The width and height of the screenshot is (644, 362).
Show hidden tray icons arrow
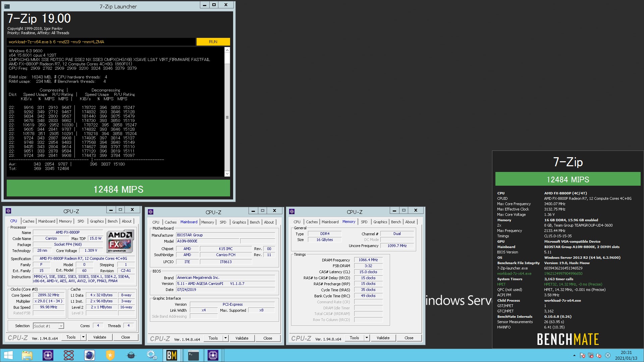click(574, 356)
